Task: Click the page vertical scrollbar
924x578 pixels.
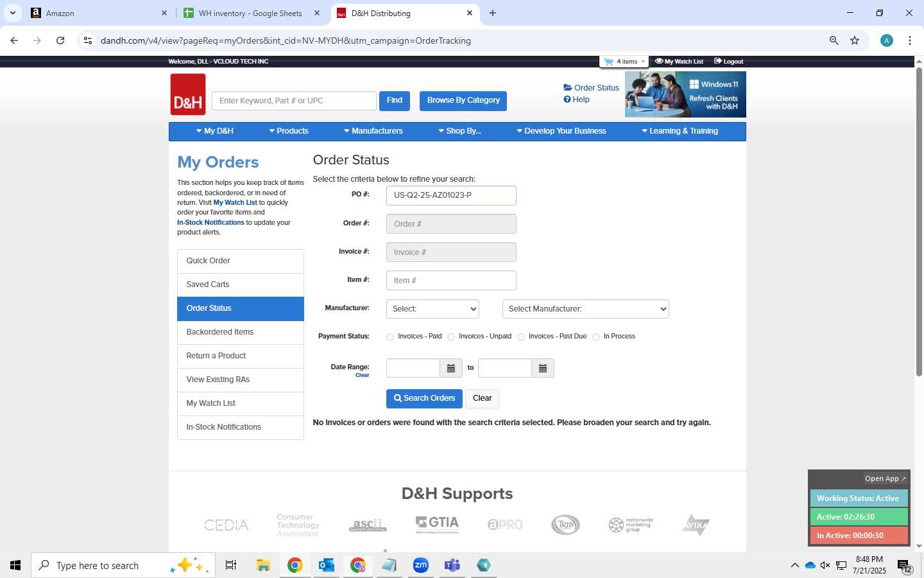Action: tap(919, 222)
